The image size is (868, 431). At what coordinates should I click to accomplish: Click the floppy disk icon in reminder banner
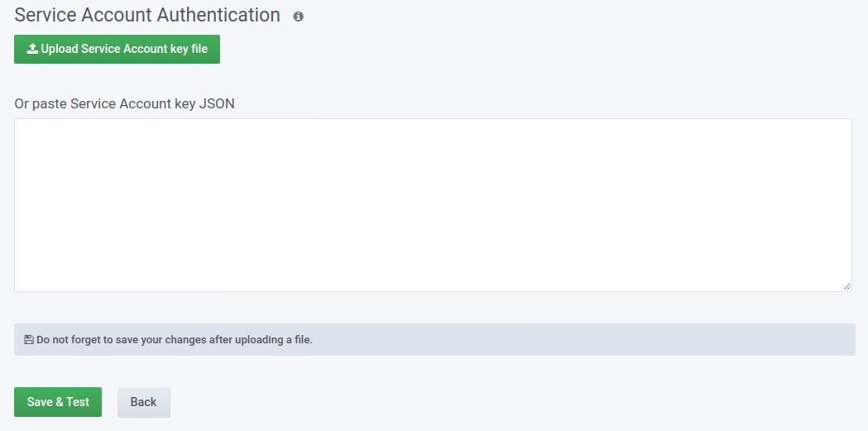click(x=29, y=340)
